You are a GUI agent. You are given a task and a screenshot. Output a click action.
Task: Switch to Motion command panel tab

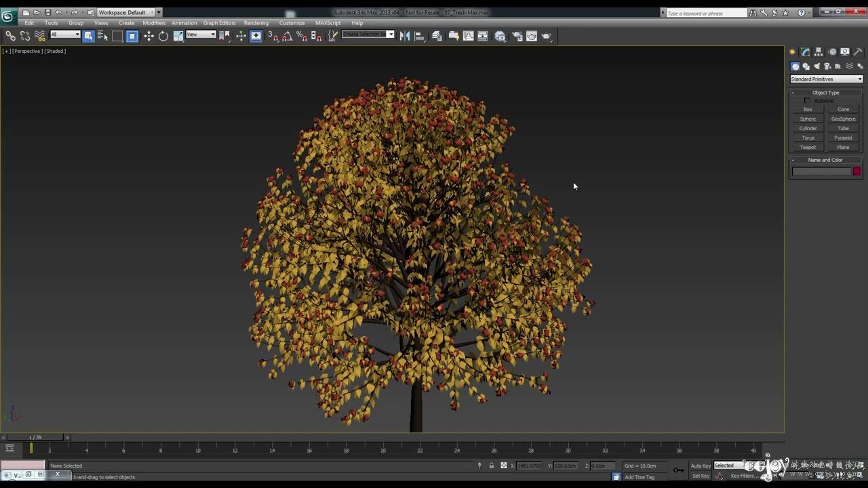tap(832, 52)
